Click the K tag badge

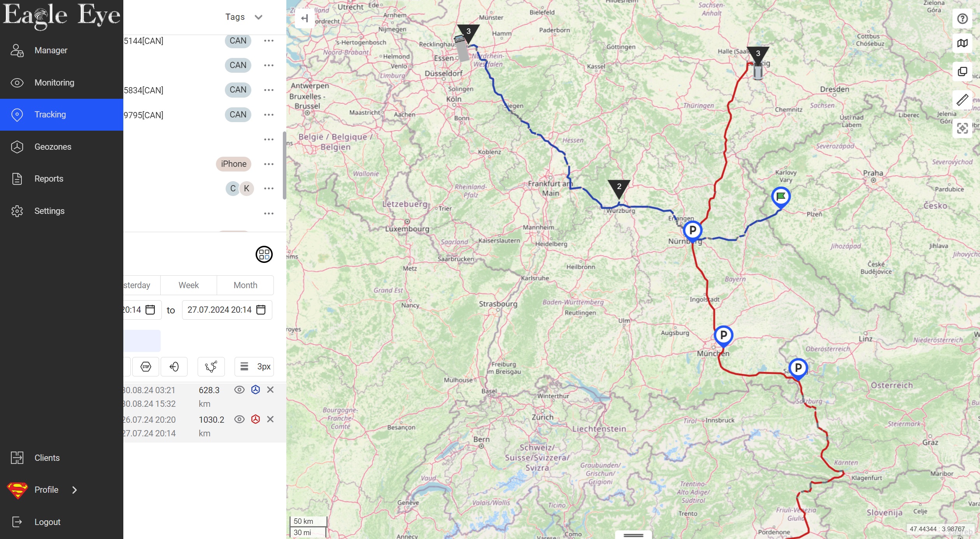pyautogui.click(x=247, y=189)
